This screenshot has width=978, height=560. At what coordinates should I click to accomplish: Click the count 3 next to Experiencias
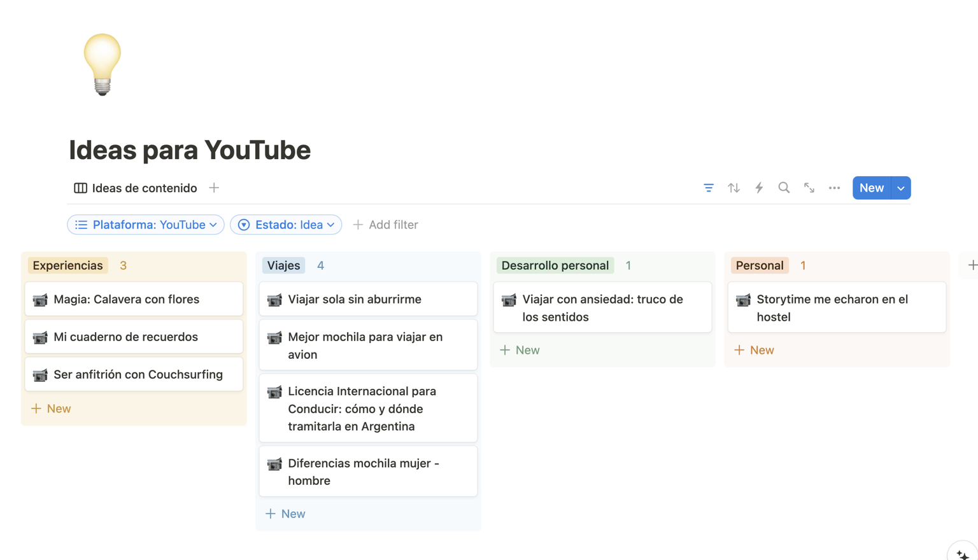click(124, 265)
